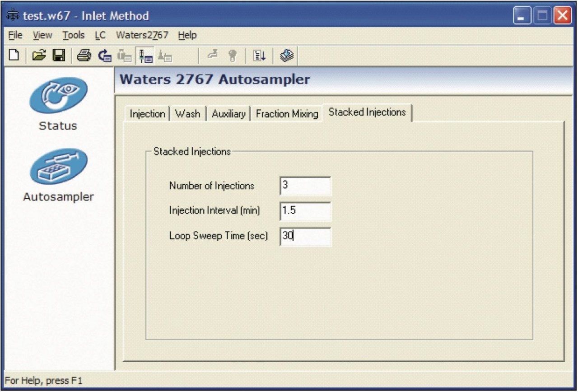Screen dimensions: 578x392
Task: Open a method file with folder icon
Action: (40, 56)
